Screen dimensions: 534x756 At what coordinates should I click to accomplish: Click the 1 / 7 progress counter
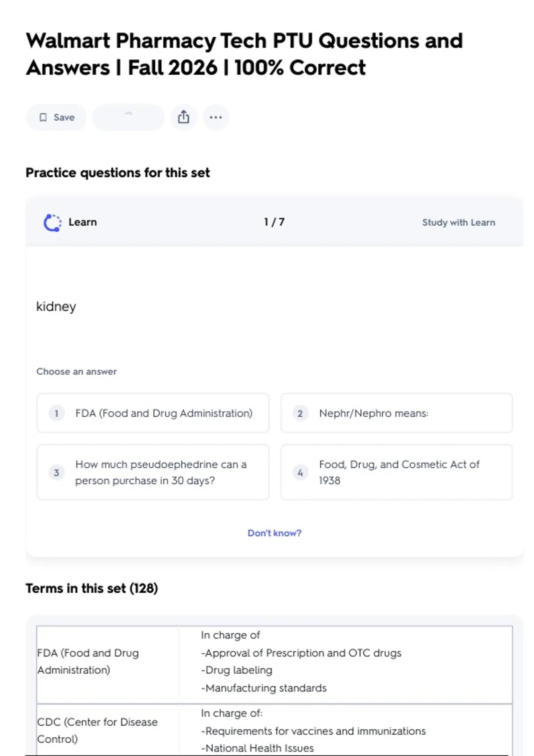tap(274, 222)
